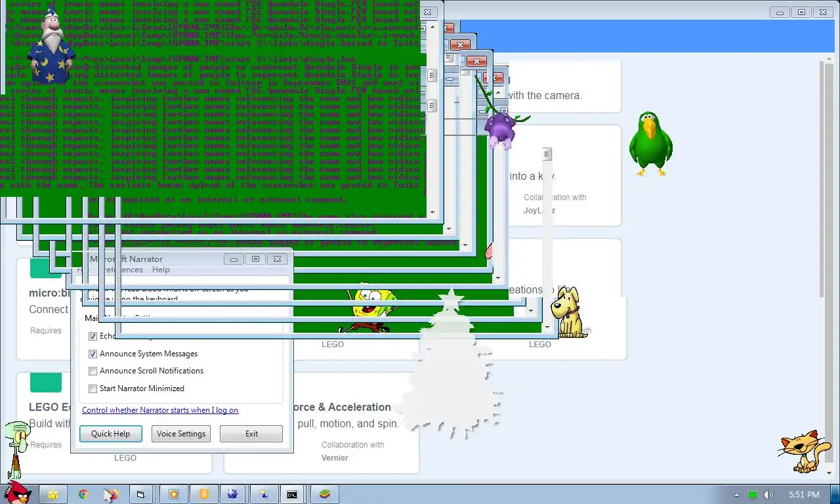Click the blue spiky creature icon in the taskbar

point(233,494)
